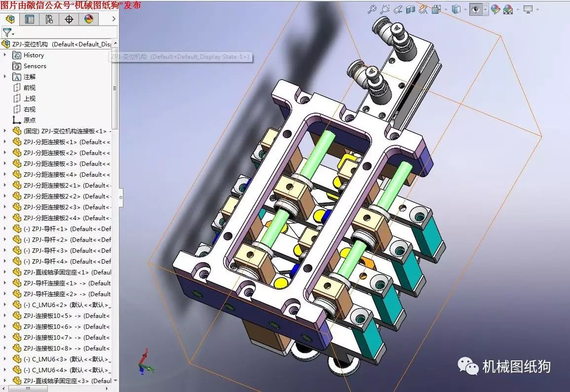Click the Zoom to Fit icon
570x392 pixels.
(372, 9)
